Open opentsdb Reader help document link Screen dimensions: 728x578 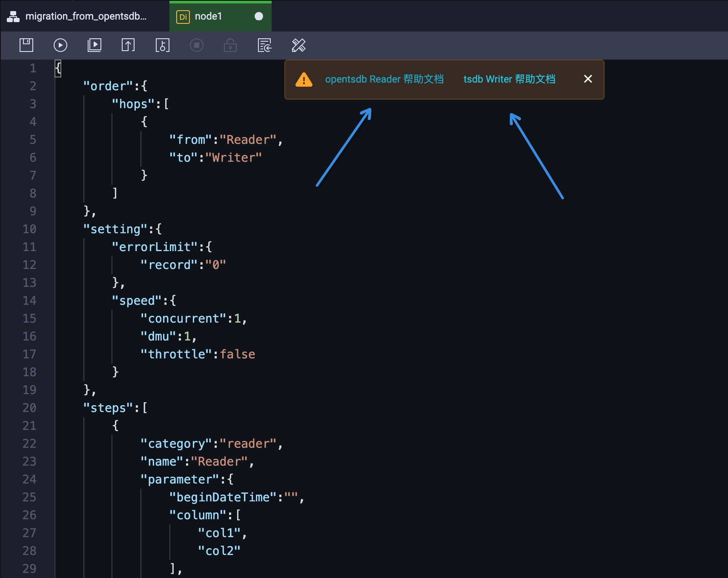384,79
